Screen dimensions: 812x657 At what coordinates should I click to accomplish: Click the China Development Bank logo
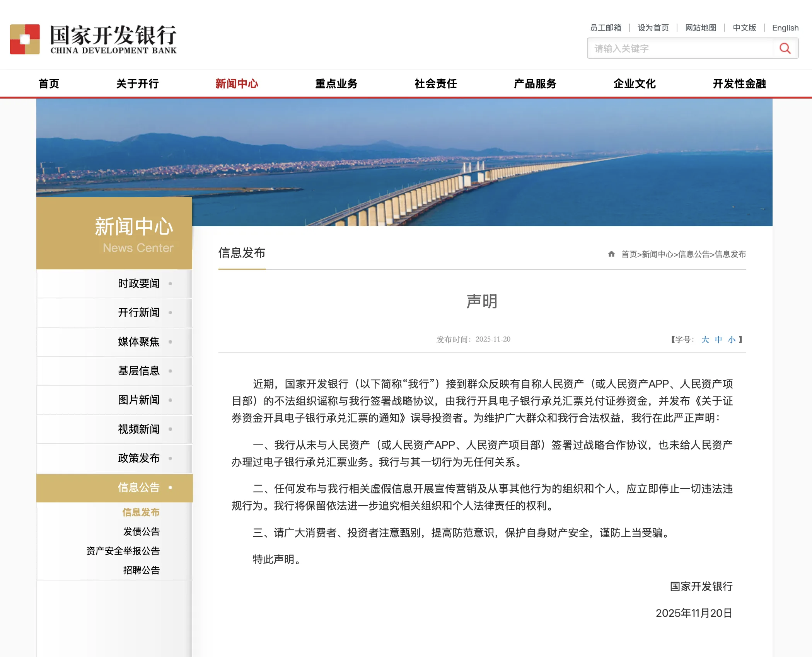tap(93, 39)
